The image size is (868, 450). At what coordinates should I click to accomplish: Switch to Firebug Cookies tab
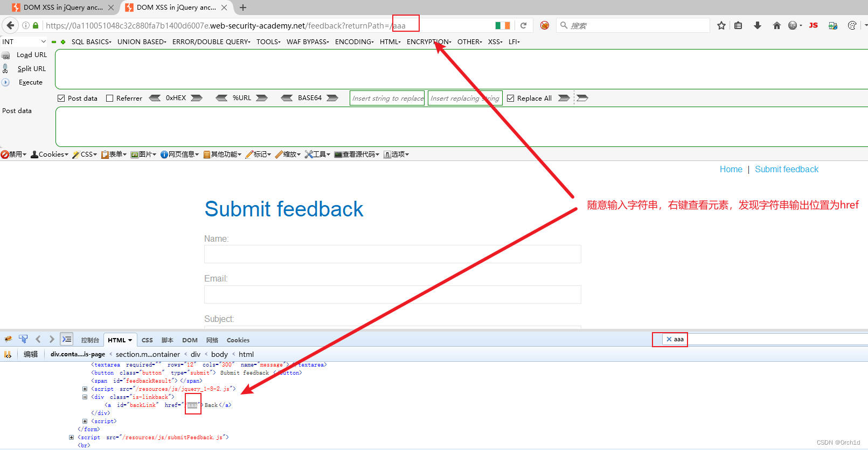coord(238,340)
